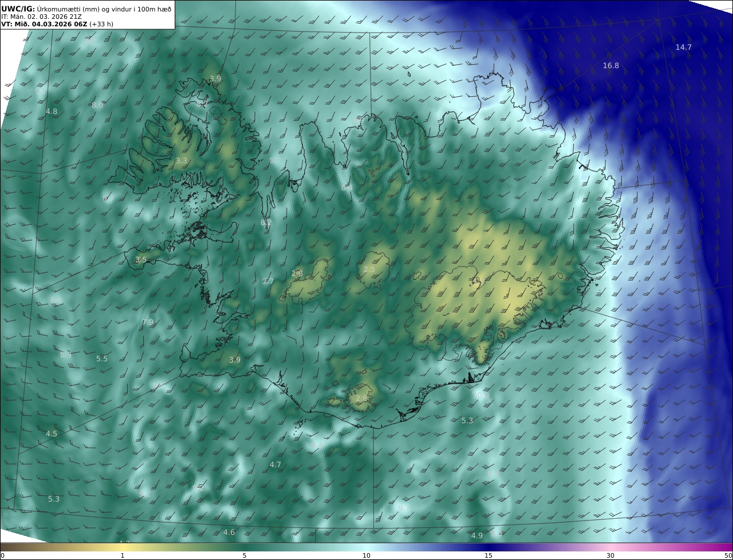The width and height of the screenshot is (733, 560).
Task: Pick the dark navy colorbar segment above label 15
Action: tap(488, 547)
